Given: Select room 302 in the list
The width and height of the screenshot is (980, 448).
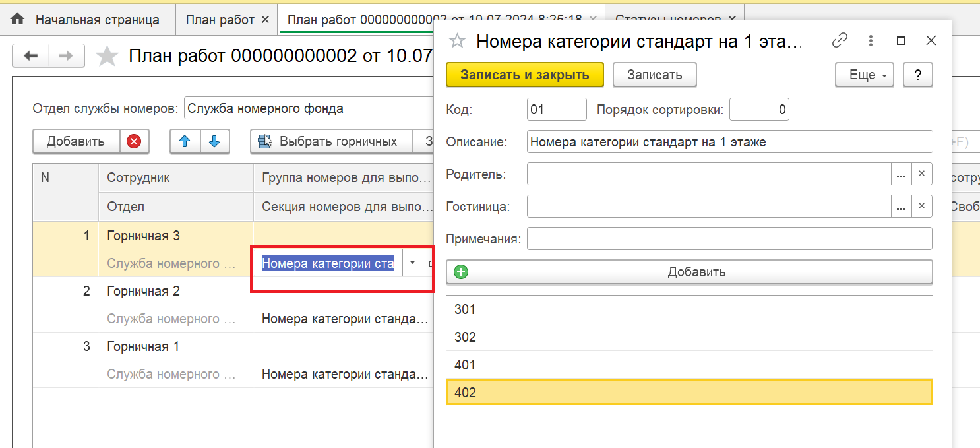Looking at the screenshot, I should pos(690,337).
